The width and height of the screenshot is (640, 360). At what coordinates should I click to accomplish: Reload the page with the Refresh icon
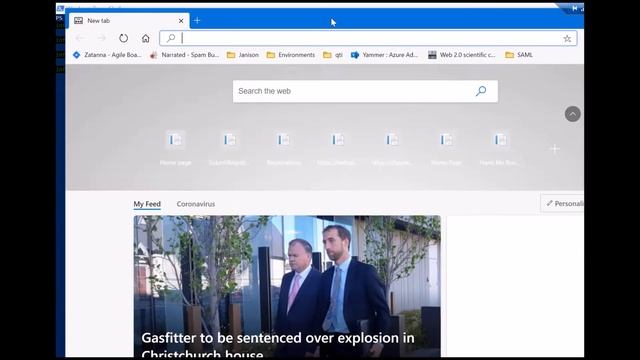123,38
